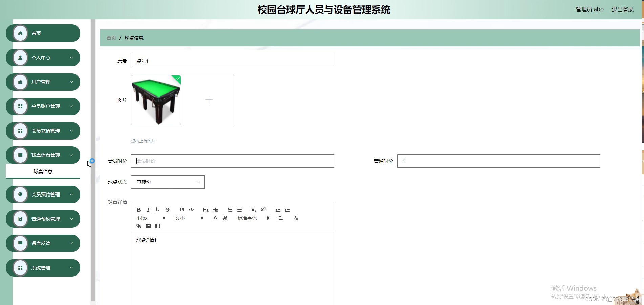This screenshot has height=305, width=644.
Task: Apply italic formatting to table details text
Action: pyautogui.click(x=148, y=209)
